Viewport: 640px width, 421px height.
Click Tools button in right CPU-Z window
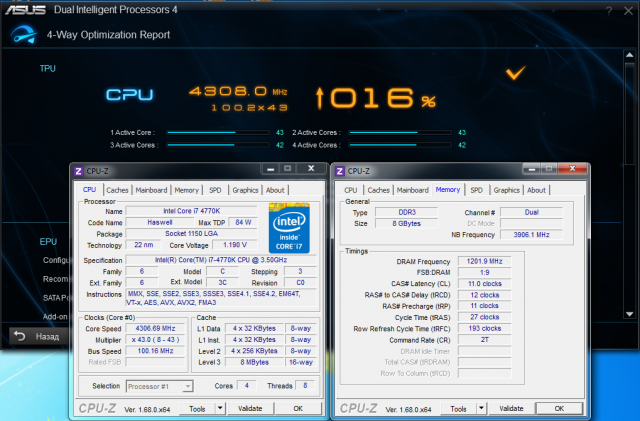[x=458, y=409]
